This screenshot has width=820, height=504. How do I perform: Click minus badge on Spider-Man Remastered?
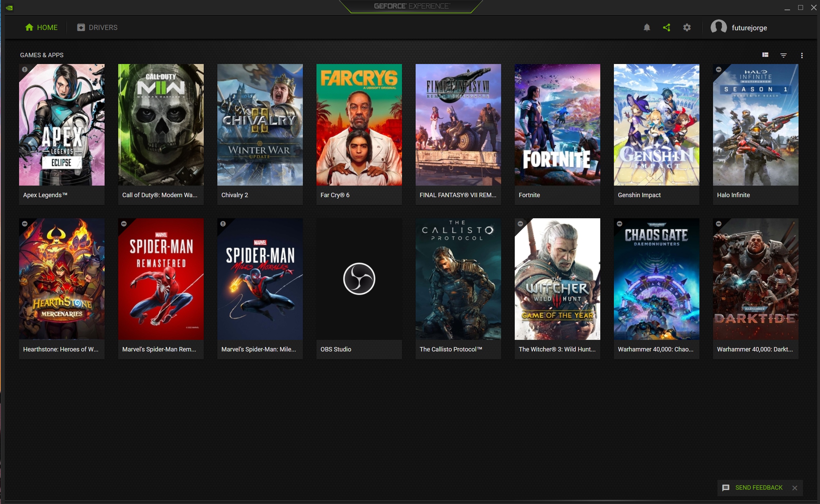click(x=124, y=224)
